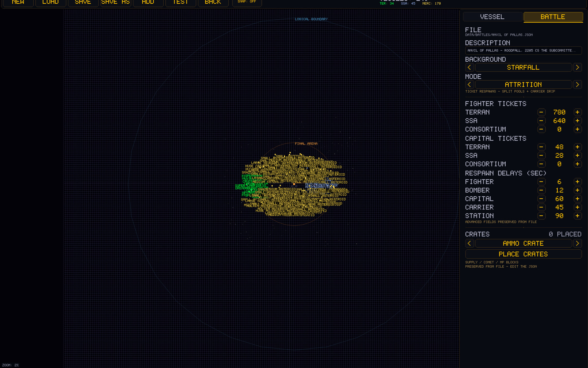Click the MERC: 170 counter
Screen dimensions: 588x368
(432, 4)
